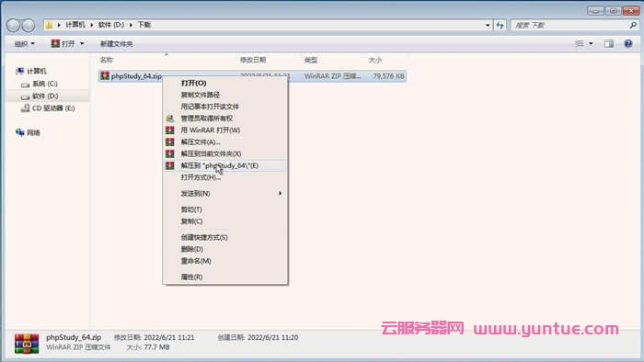Image resolution: width=644 pixels, height=362 pixels.
Task: Click the WinRAR icon on 打开 toolbar button
Action: pyautogui.click(x=55, y=43)
